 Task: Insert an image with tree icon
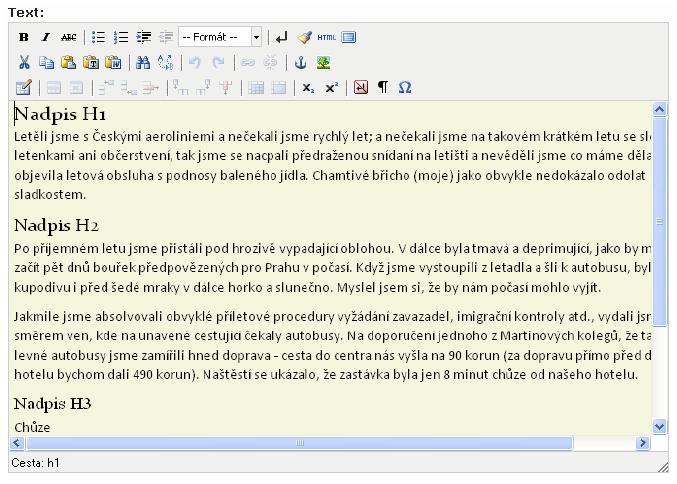pyautogui.click(x=323, y=63)
